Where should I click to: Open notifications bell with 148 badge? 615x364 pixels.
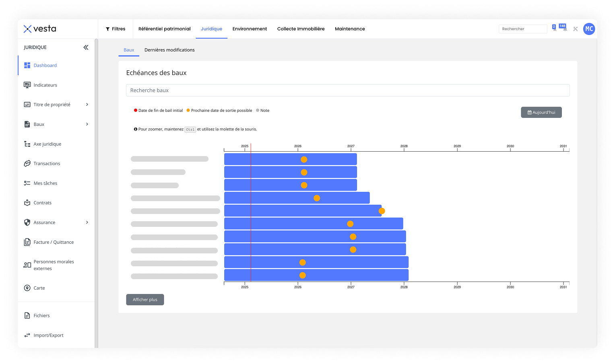tap(564, 28)
